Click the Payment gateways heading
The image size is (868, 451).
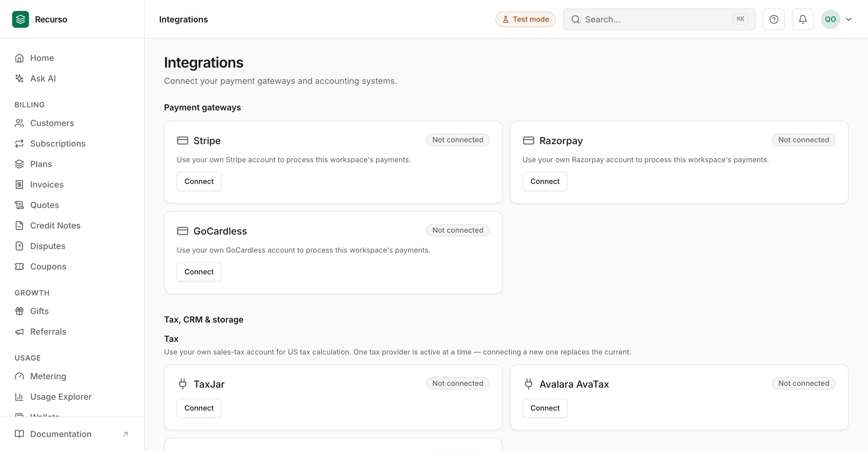click(202, 107)
